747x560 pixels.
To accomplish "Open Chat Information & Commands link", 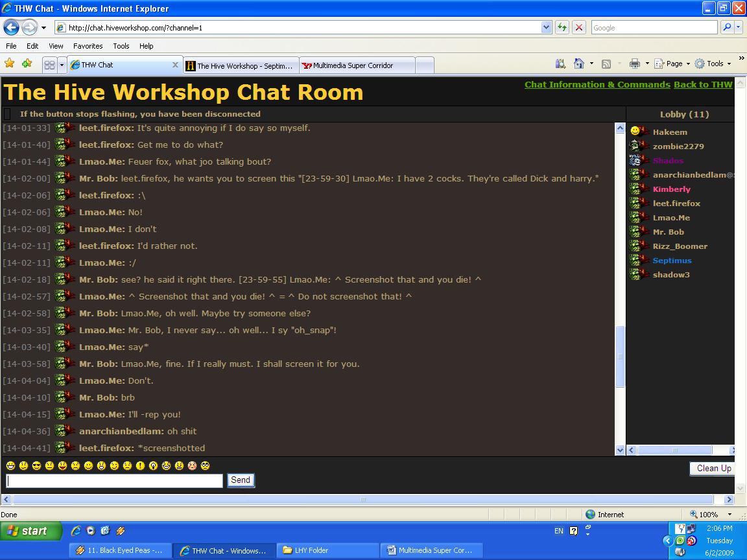I will coord(597,84).
